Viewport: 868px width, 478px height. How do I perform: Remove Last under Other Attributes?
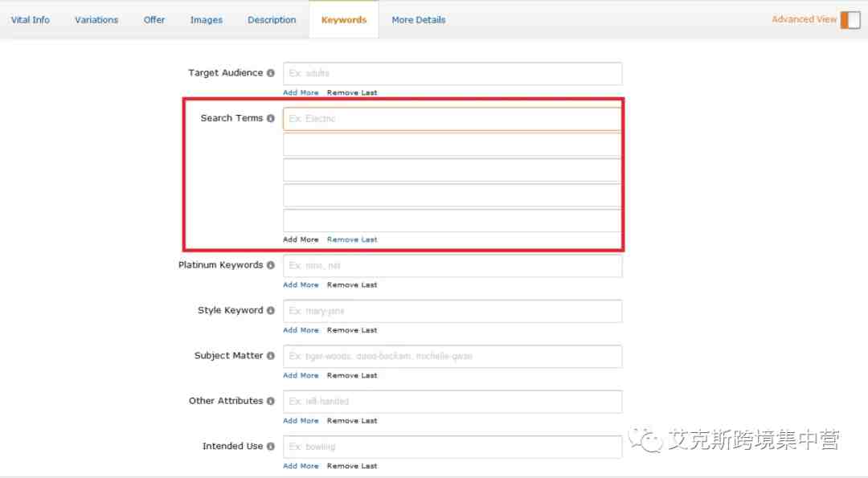tap(352, 421)
